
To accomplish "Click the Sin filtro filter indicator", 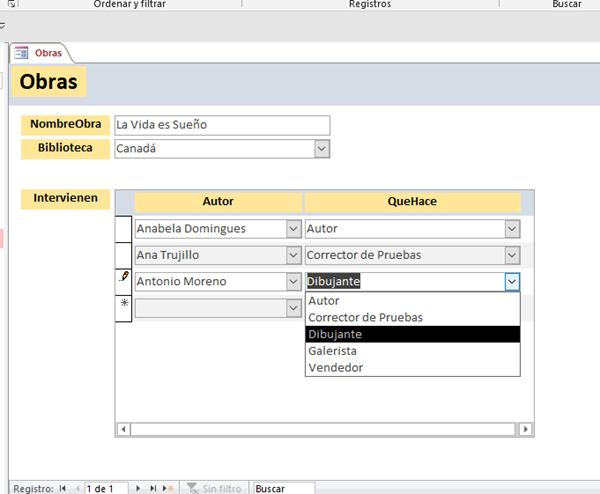I will (215, 488).
